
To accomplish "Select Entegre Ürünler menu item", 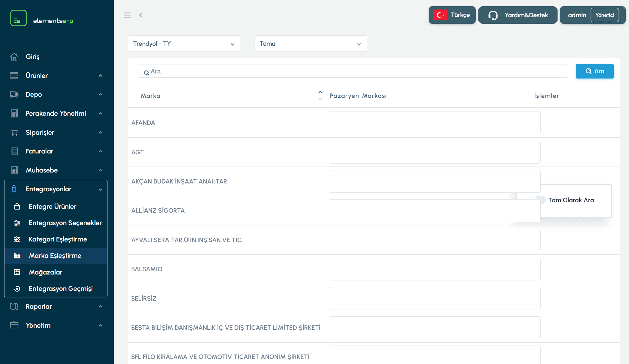I will (52, 206).
